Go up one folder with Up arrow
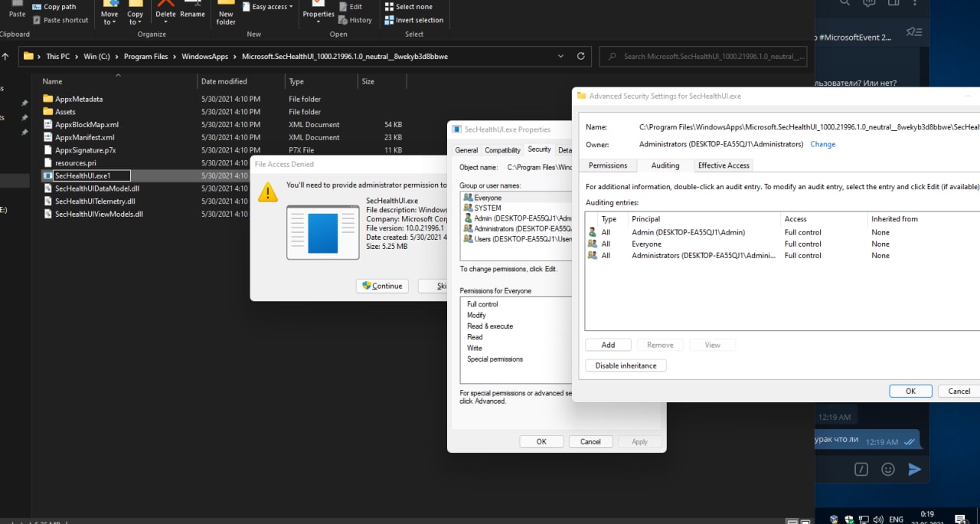This screenshot has height=524, width=980. coord(5,56)
